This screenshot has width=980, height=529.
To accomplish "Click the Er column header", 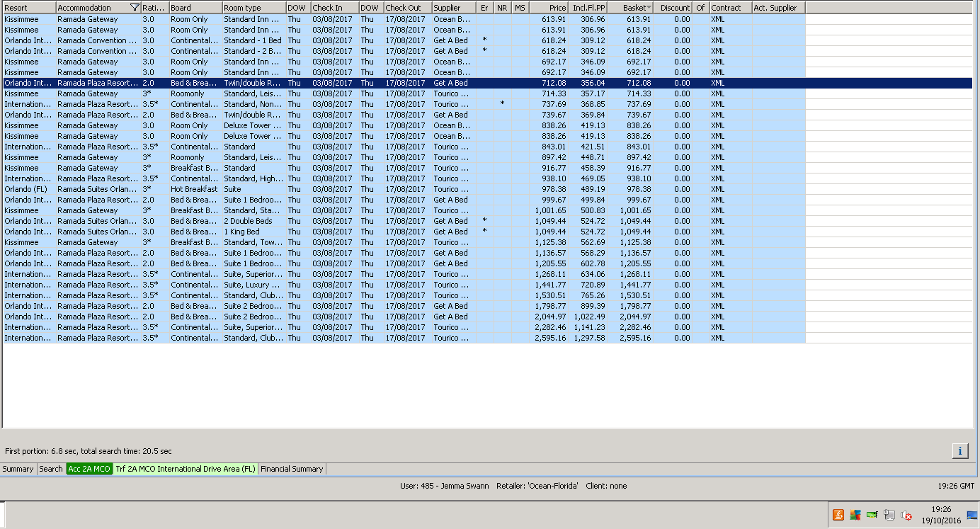I will point(485,8).
